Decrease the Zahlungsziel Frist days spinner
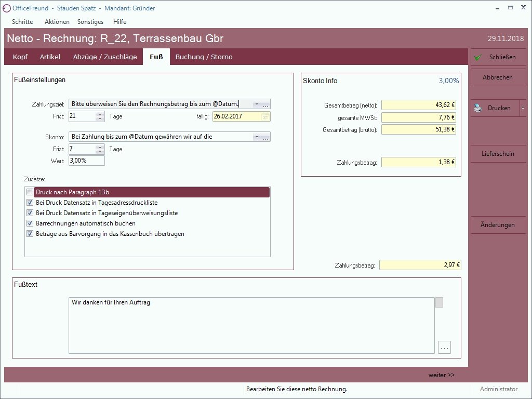The height and width of the screenshot is (399, 532). [x=100, y=119]
